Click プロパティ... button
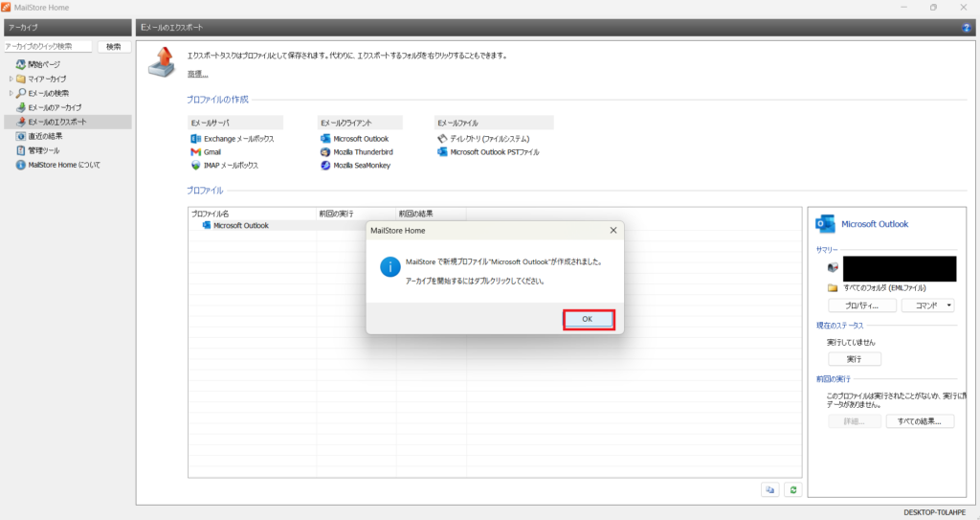The image size is (980, 520). point(862,306)
